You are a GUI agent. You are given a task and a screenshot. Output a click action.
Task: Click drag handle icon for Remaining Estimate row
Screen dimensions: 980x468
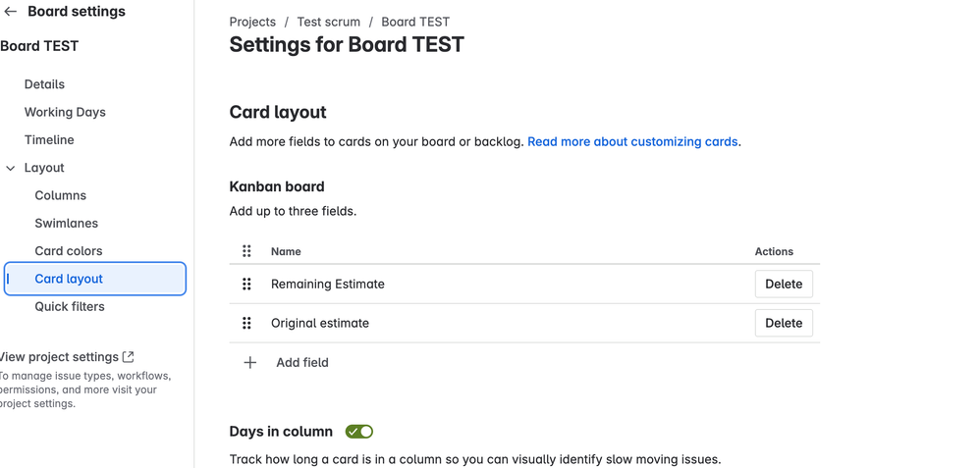246,284
